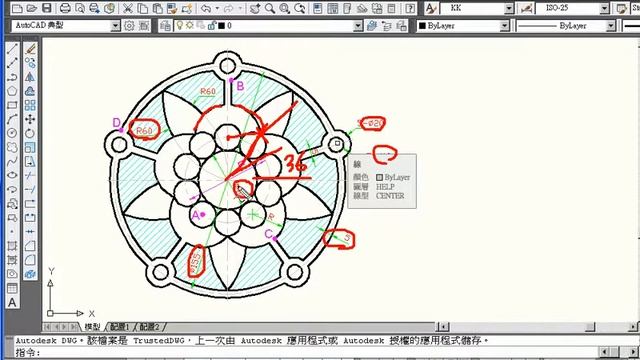
Task: Select the Polygon tool
Action: pyautogui.click(x=12, y=91)
